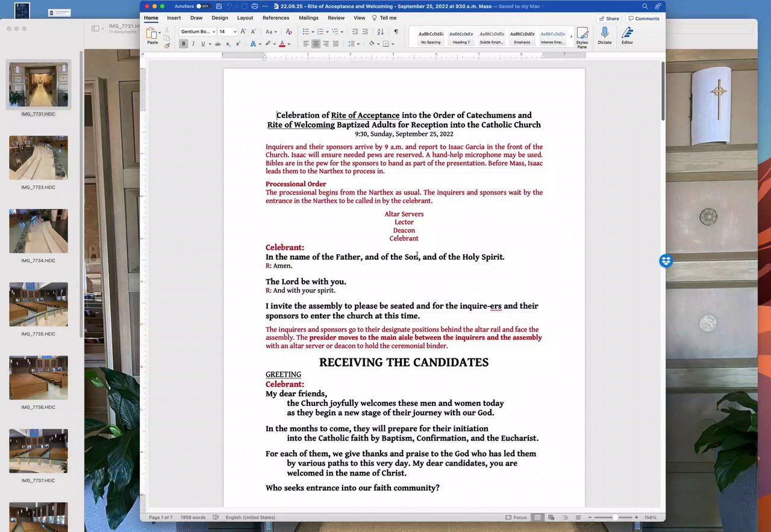Open the Insert tab
The height and width of the screenshot is (532, 771).
174,18
